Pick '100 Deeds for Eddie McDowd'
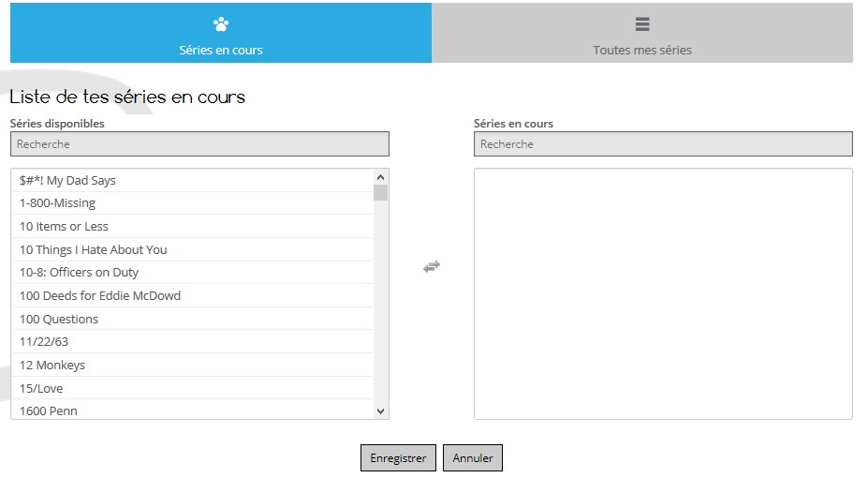The height and width of the screenshot is (478, 868). coord(192,296)
